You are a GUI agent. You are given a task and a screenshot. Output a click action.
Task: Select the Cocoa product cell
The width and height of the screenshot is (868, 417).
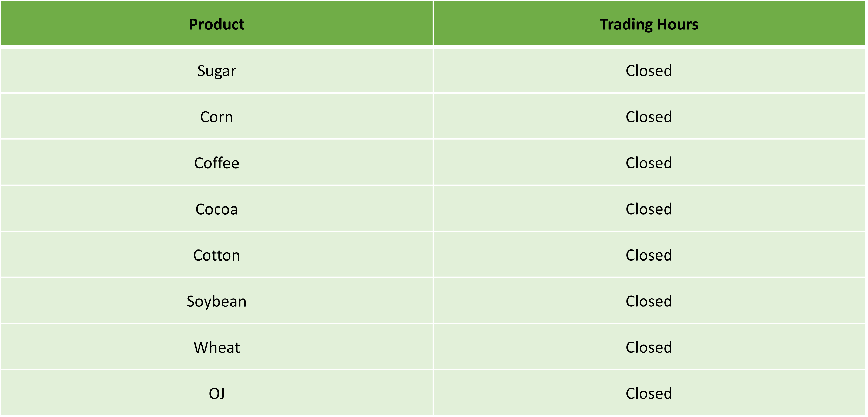pyautogui.click(x=217, y=209)
